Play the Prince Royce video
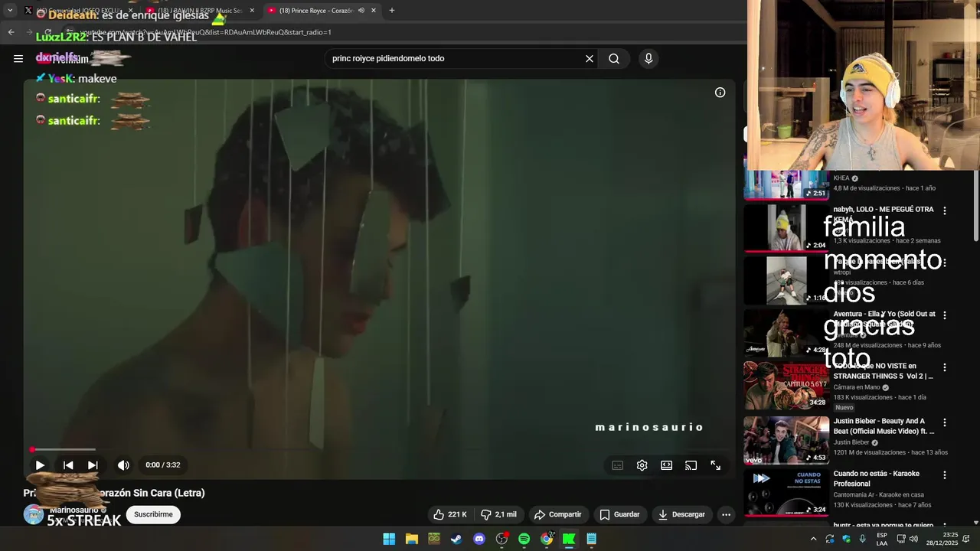 [40, 465]
